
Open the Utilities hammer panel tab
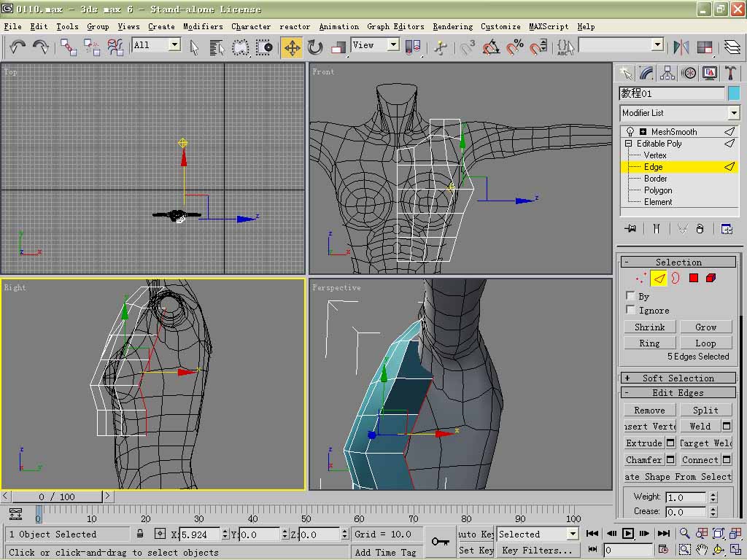click(730, 73)
